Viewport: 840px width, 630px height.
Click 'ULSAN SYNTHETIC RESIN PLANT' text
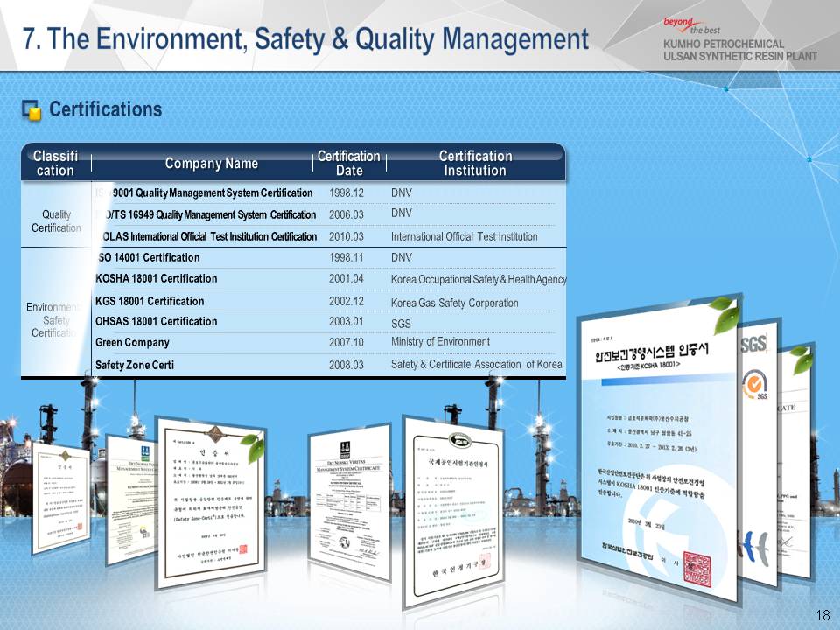(740, 56)
